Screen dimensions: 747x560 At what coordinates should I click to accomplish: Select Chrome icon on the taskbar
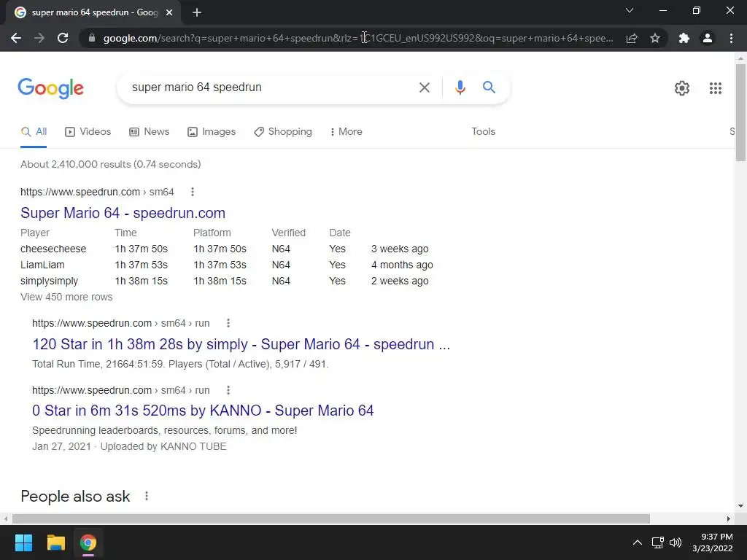point(88,542)
